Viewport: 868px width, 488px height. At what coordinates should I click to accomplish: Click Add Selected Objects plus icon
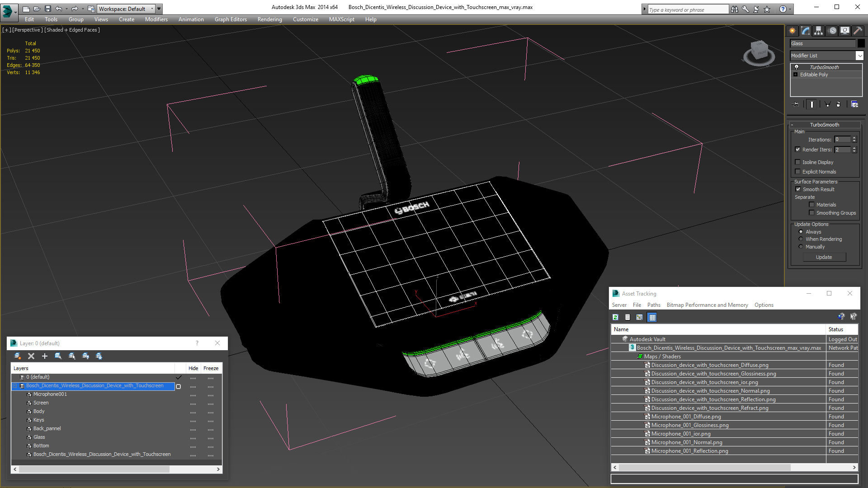pos(45,356)
